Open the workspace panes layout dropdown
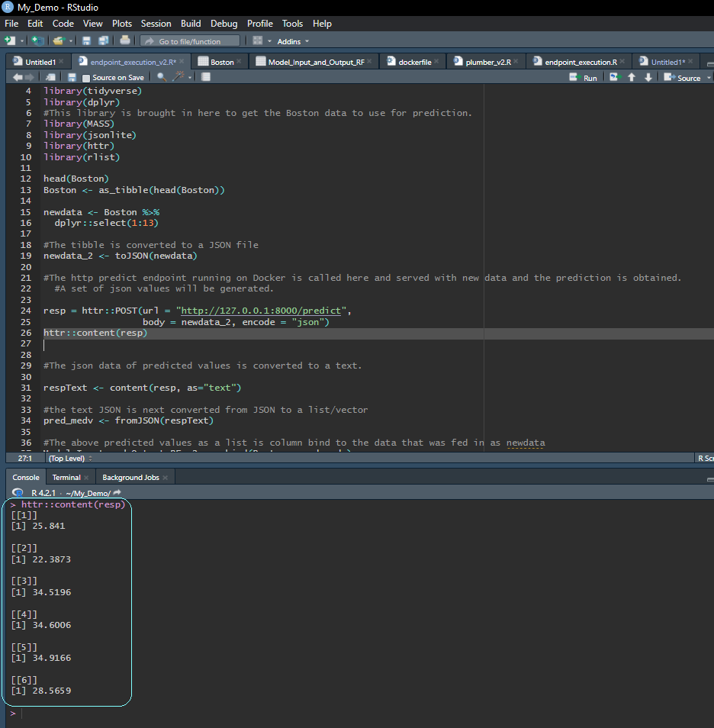714x728 pixels. 261,40
